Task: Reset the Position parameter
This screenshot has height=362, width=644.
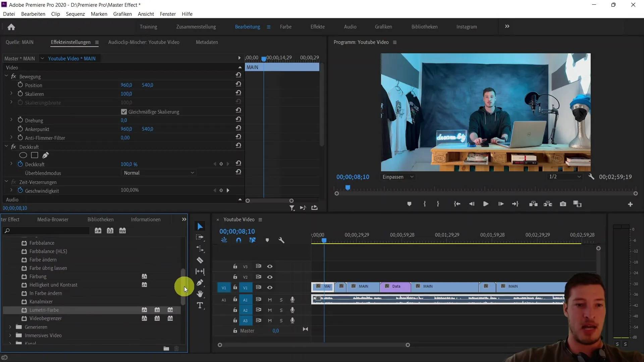Action: click(x=238, y=84)
